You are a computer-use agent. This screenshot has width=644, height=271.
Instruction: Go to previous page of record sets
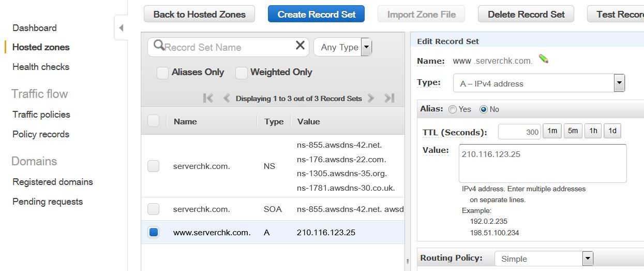pos(226,98)
